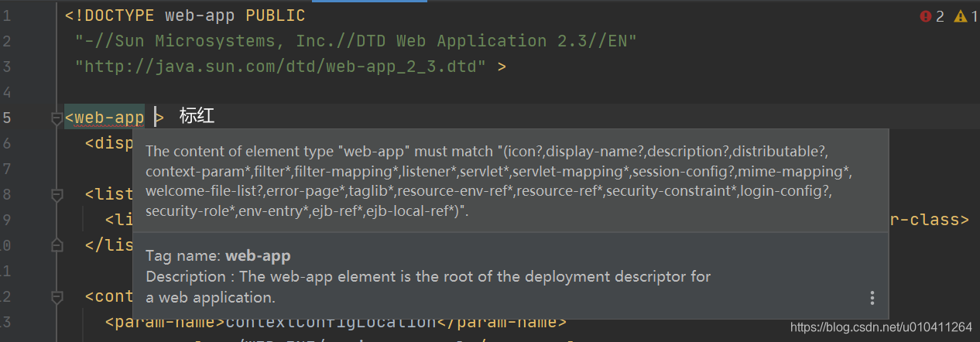Click line number 1 in the gutter
The height and width of the screenshot is (342, 980).
tap(7, 16)
